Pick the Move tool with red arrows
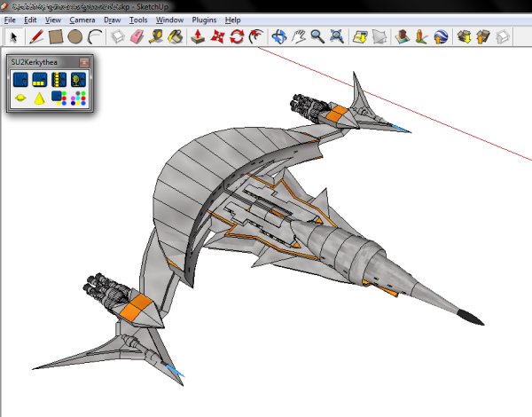The height and width of the screenshot is (417, 532). 217,36
